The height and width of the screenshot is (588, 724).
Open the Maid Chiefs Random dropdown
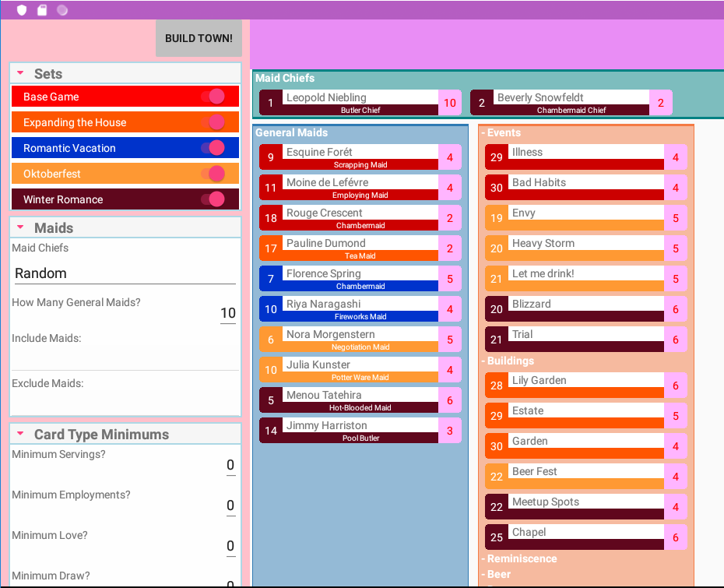tap(125, 273)
